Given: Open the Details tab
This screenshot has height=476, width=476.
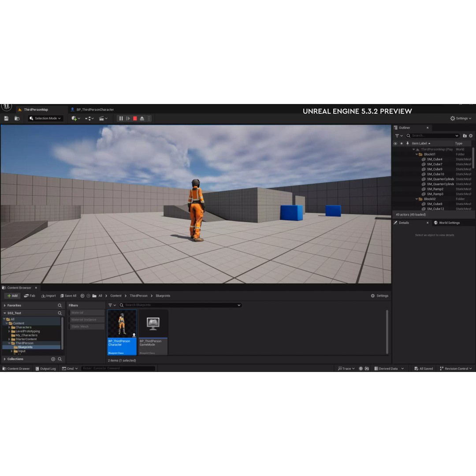Looking at the screenshot, I should click(x=404, y=223).
